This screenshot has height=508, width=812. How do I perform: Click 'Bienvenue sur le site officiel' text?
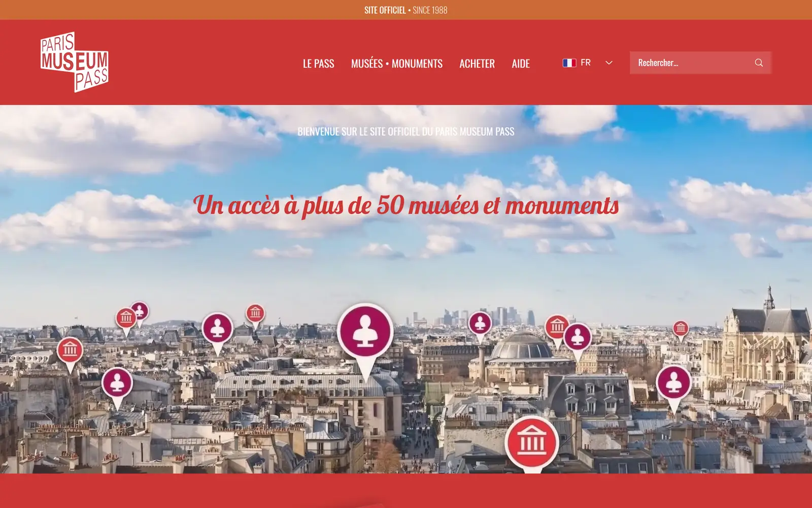406,132
